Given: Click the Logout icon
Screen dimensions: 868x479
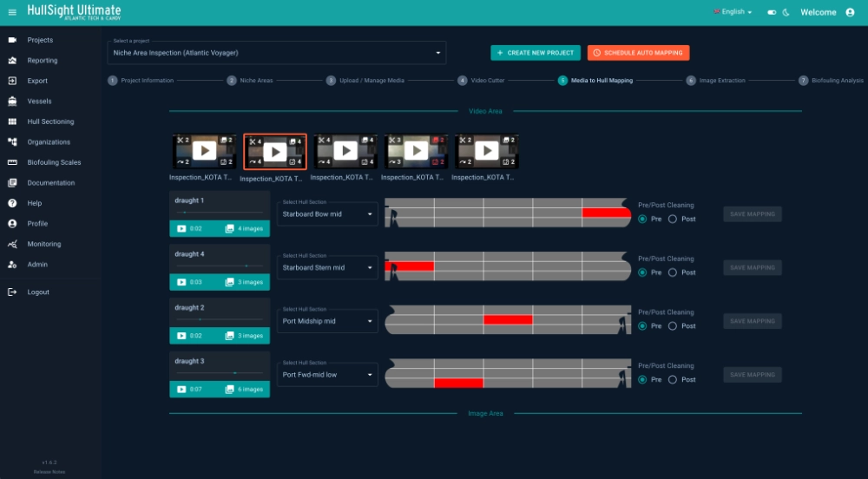Looking at the screenshot, I should pos(12,292).
